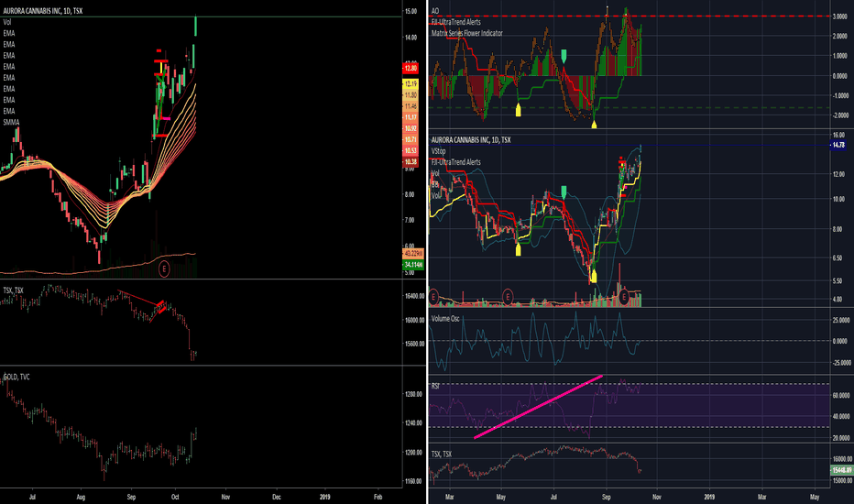Click the 40.229M volume tag

[x=413, y=253]
